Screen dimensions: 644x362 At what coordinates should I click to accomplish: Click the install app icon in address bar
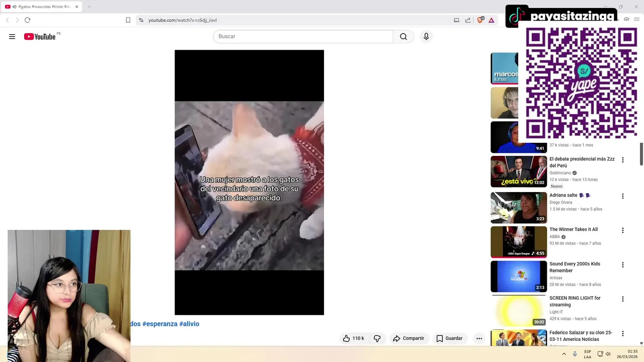click(456, 20)
